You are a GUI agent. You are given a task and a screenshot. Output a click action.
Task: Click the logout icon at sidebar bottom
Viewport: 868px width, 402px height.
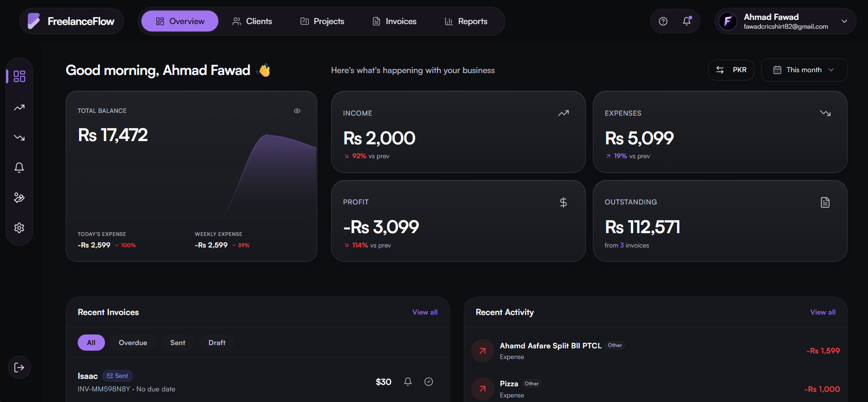pos(19,367)
